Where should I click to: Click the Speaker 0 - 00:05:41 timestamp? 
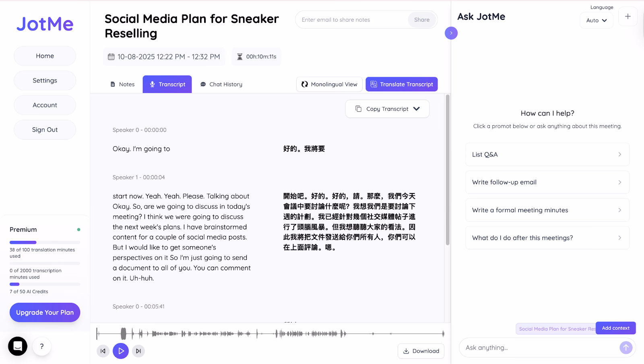138,306
